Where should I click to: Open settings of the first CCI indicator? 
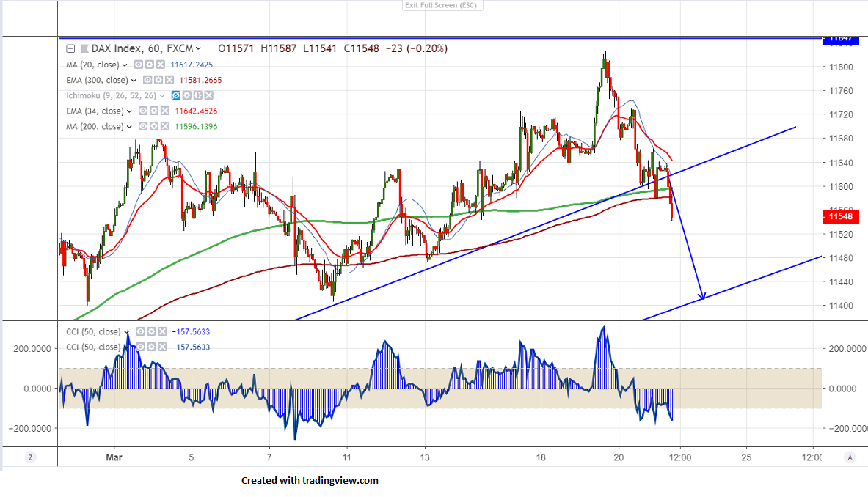tap(151, 332)
